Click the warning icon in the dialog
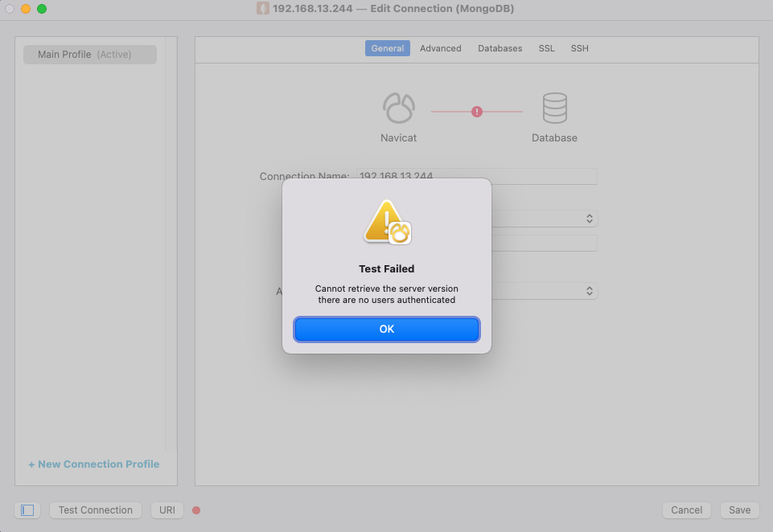The width and height of the screenshot is (773, 532). tap(387, 222)
